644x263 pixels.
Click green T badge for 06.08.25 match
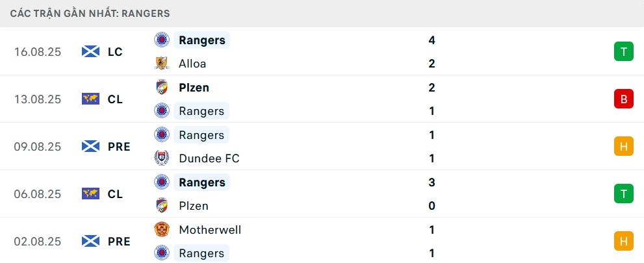pos(623,194)
